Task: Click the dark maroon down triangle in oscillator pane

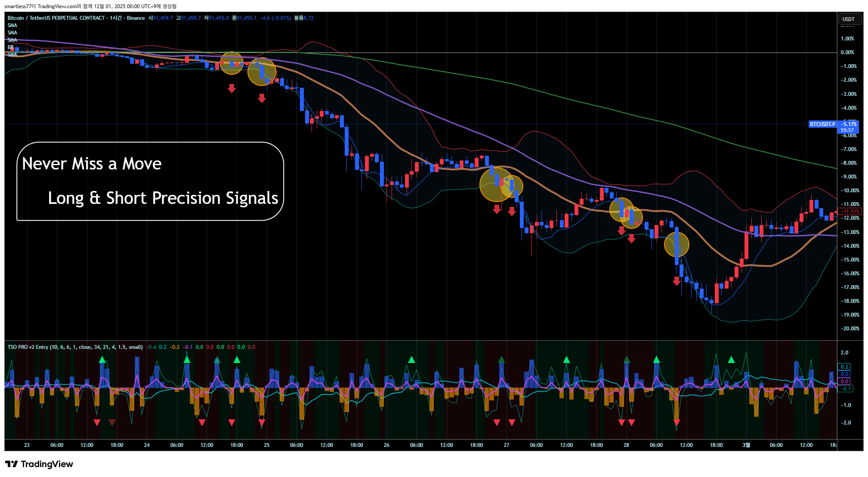Action: (112, 422)
